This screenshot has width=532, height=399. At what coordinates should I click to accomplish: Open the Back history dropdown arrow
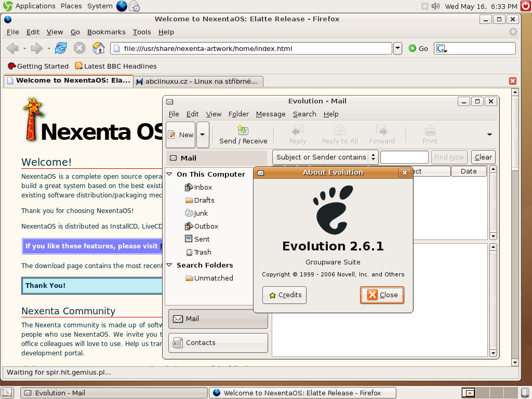tap(24, 49)
